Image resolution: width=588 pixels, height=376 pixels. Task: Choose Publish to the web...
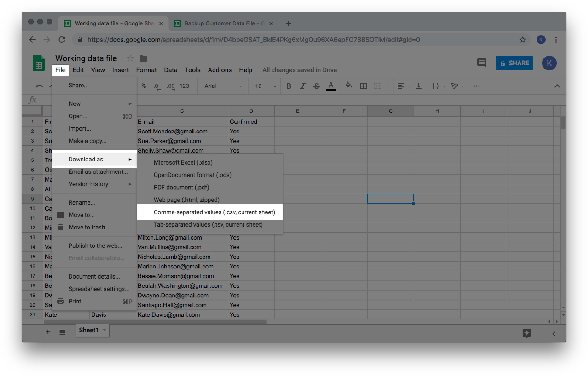tap(94, 246)
